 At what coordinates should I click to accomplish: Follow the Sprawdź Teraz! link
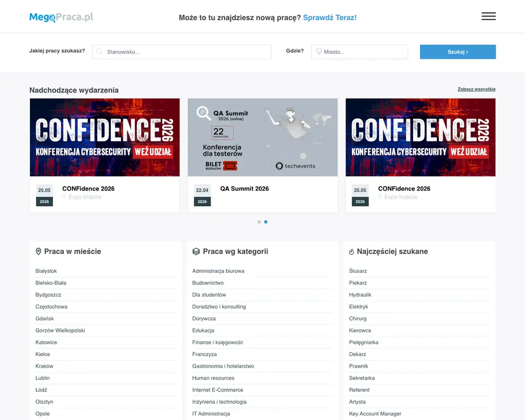click(x=330, y=17)
